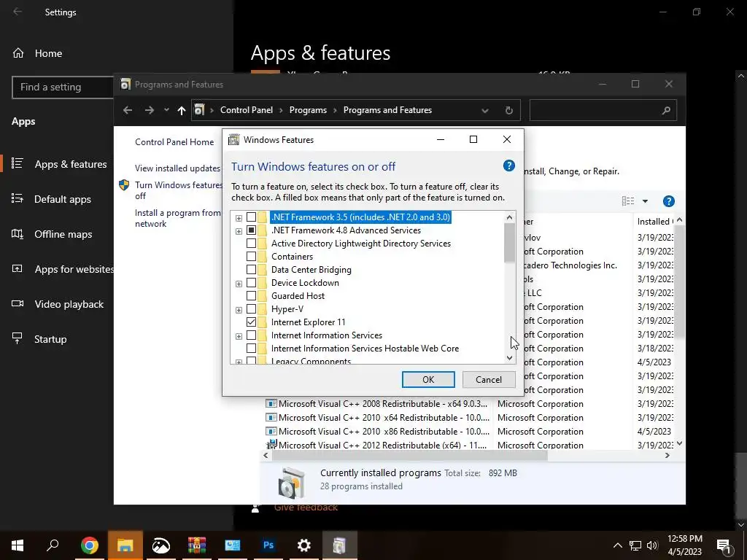This screenshot has width=747, height=560.
Task: Launch Google Chrome from taskbar
Action: pyautogui.click(x=89, y=545)
